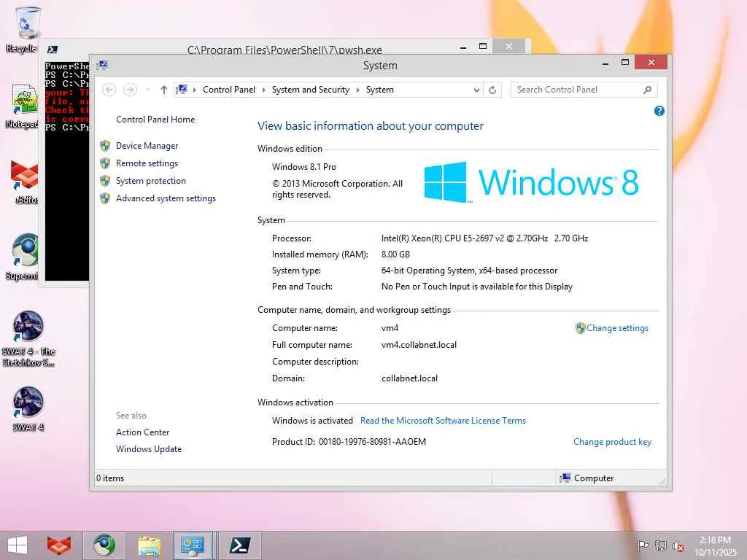The width and height of the screenshot is (747, 560).
Task: Open Device Manager
Action: coord(147,146)
